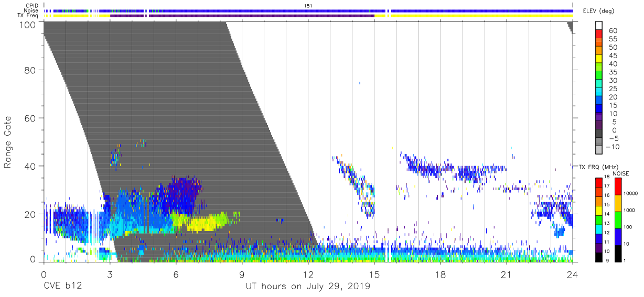Pick the dark gray segment of the ELEV colorbar
The height and width of the screenshot is (297, 644).
(x=599, y=134)
